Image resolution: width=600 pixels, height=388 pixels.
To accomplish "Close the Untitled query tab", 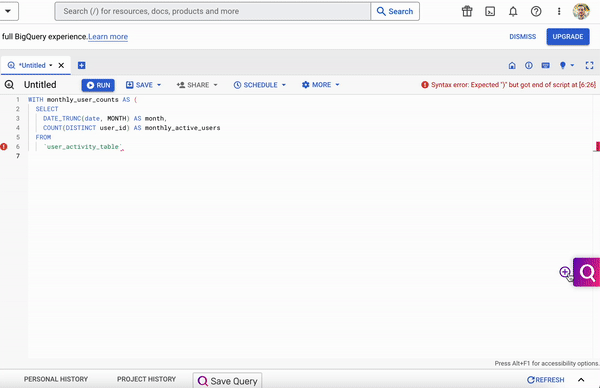I will point(61,65).
